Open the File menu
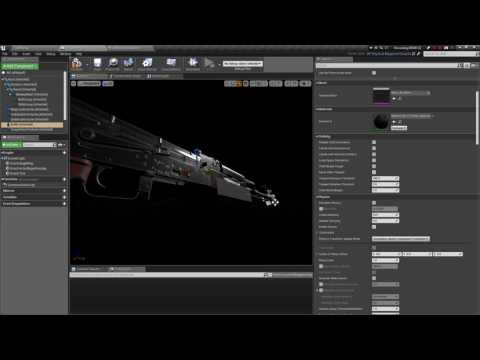The width and height of the screenshot is (480, 360). point(5,54)
